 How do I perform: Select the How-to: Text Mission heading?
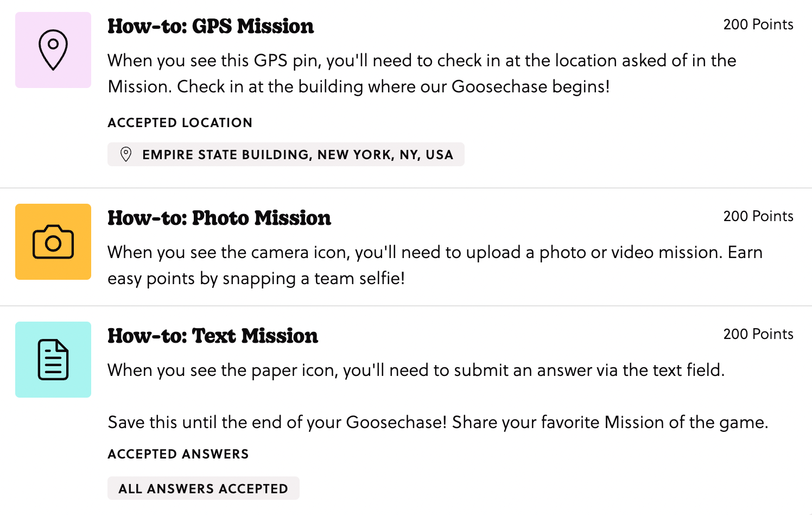(x=213, y=335)
